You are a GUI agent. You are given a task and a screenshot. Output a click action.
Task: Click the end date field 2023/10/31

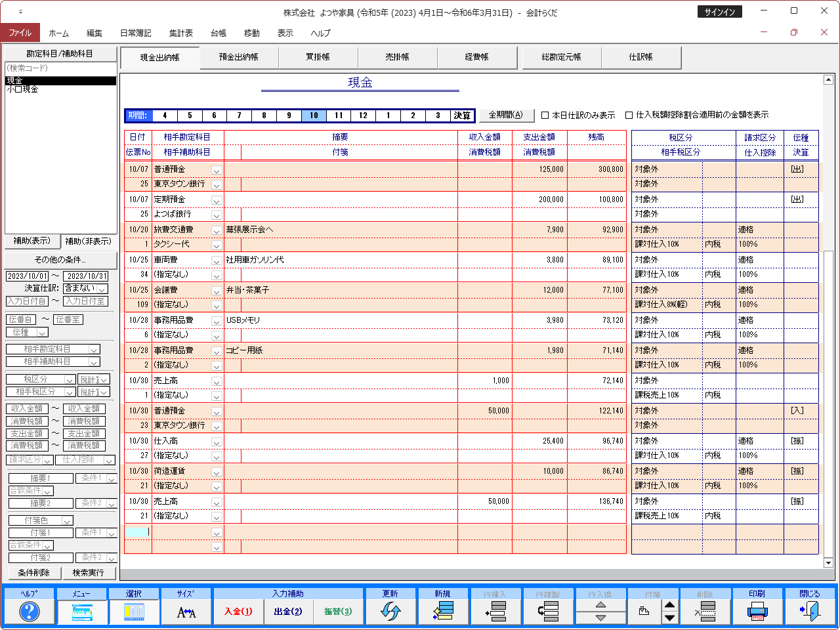point(86,276)
